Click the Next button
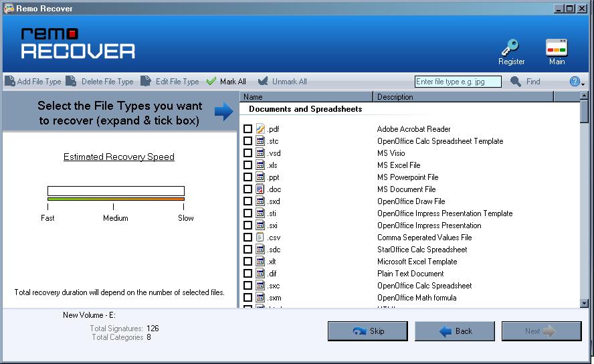This screenshot has height=364, width=594. point(541,331)
